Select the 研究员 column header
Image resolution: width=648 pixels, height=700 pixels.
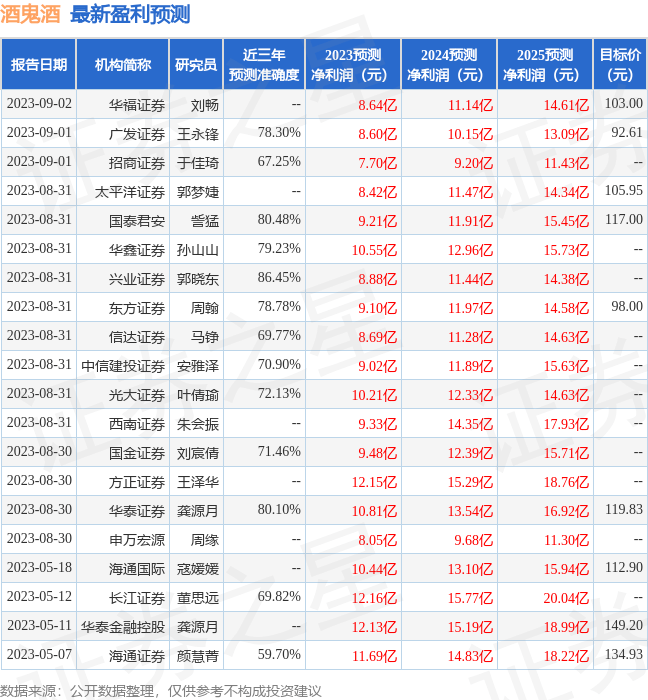(x=196, y=65)
